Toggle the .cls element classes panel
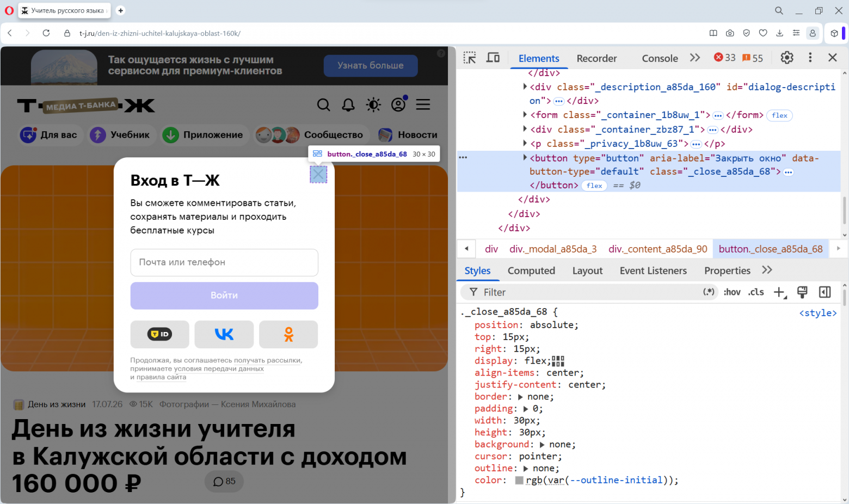 [756, 292]
